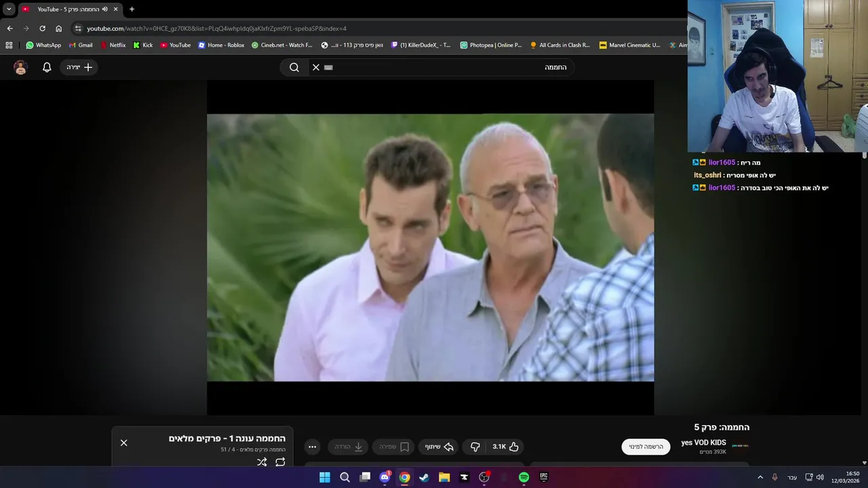
Task: Open the Cineb.net bookmark
Action: [282, 45]
